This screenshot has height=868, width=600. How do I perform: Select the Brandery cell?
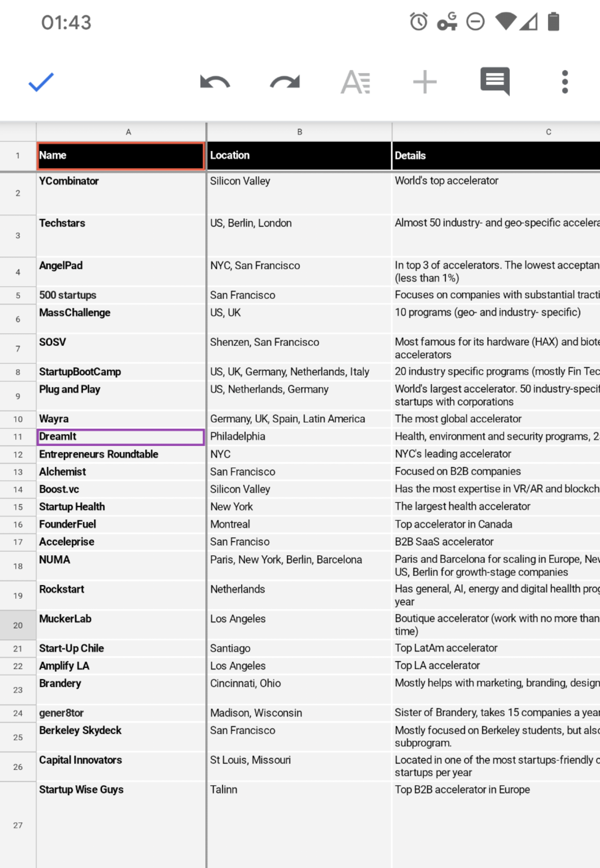click(121, 690)
